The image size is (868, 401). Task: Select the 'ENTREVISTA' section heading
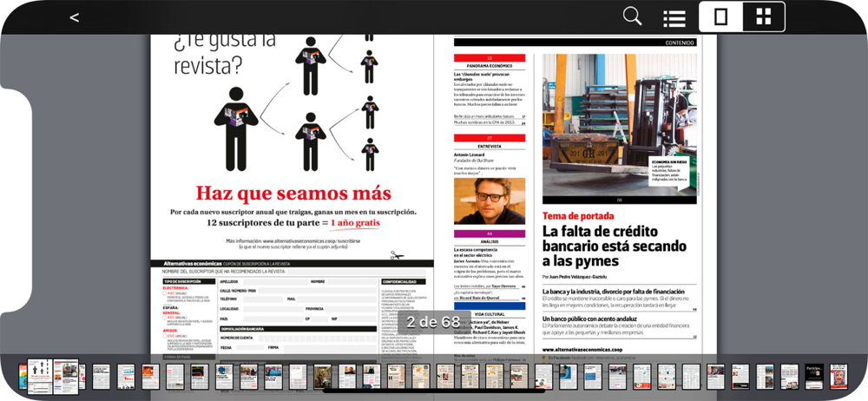tap(490, 146)
